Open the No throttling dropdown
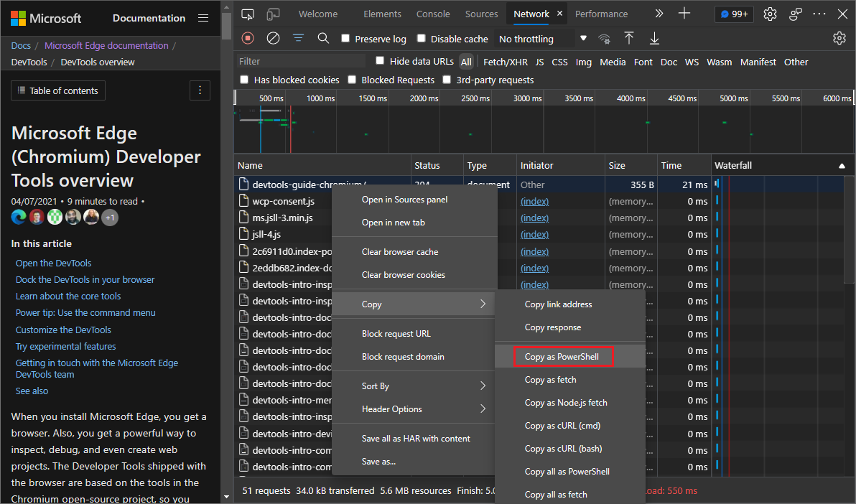Screen dimensions: 856x504 543,39
